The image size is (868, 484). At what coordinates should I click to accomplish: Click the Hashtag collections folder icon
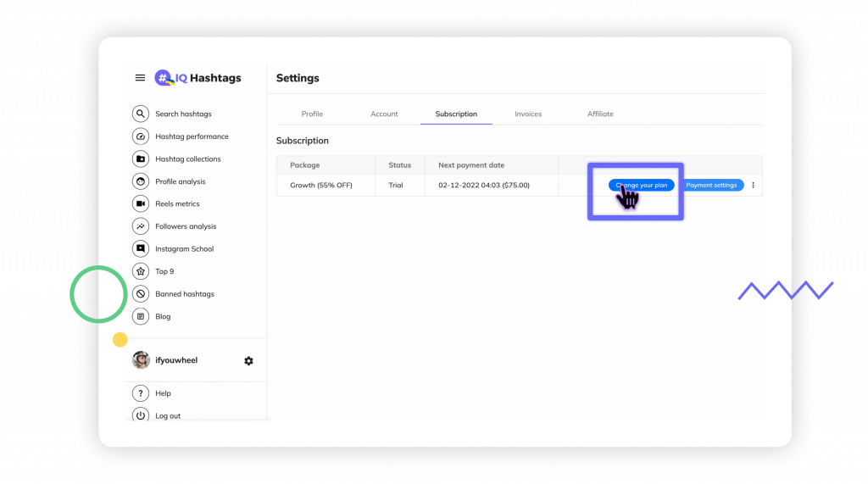point(141,159)
